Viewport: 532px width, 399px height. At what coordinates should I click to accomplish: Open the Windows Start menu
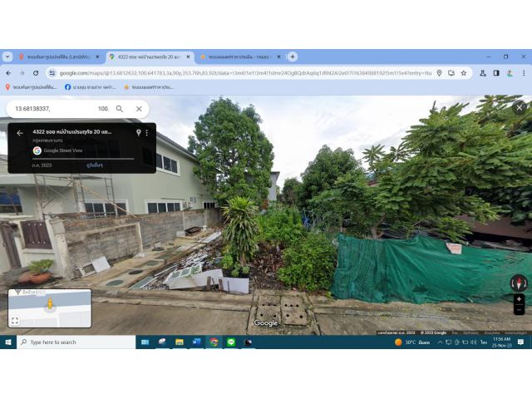pos(8,342)
